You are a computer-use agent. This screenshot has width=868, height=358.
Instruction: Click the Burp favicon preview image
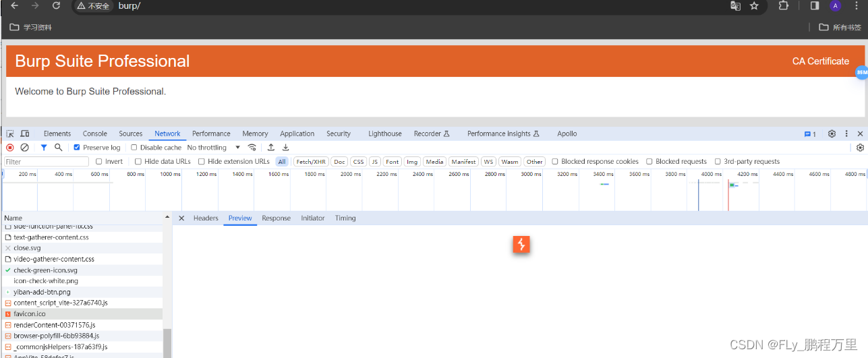[x=521, y=244]
